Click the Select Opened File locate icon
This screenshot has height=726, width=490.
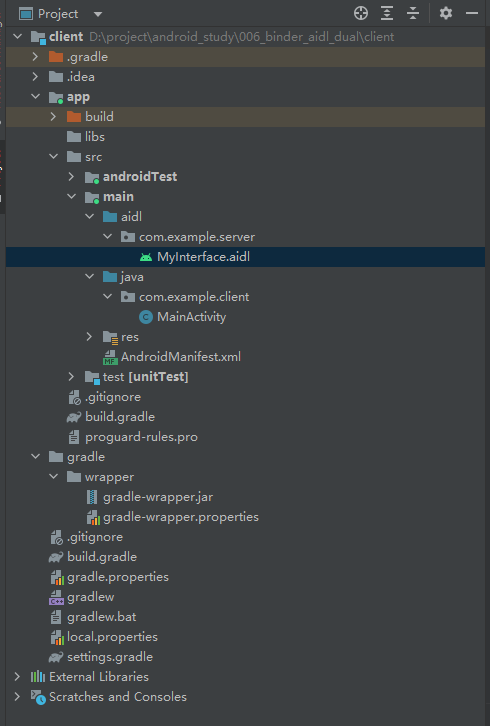coord(361,13)
